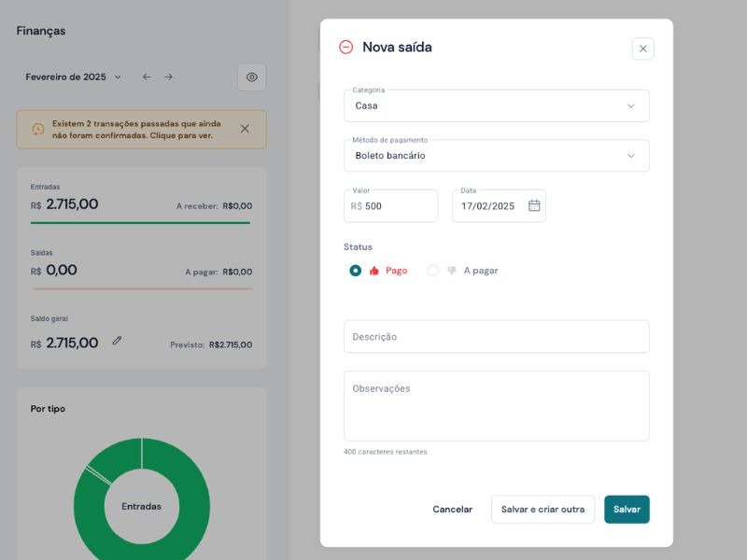
Task: Click the clock icon in the warning banner
Action: (38, 129)
